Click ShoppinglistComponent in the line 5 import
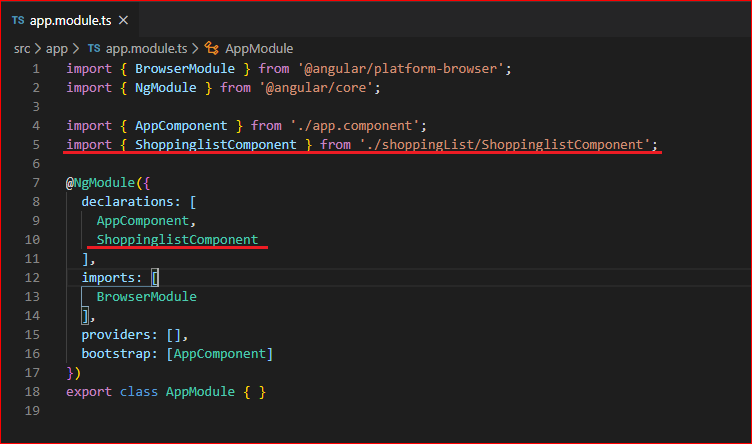Image resolution: width=752 pixels, height=444 pixels. click(x=215, y=145)
